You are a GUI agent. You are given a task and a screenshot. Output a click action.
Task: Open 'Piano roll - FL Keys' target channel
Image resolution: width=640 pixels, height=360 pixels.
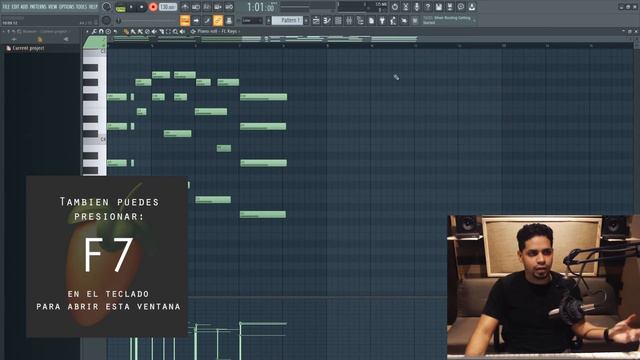217,31
